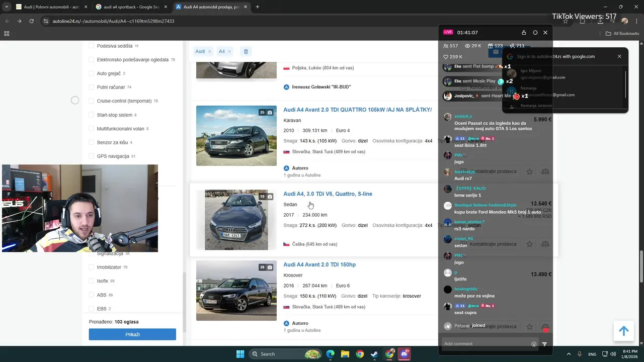644x362 pixels.
Task: Click the filter panel scrollbar
Action: point(184,302)
